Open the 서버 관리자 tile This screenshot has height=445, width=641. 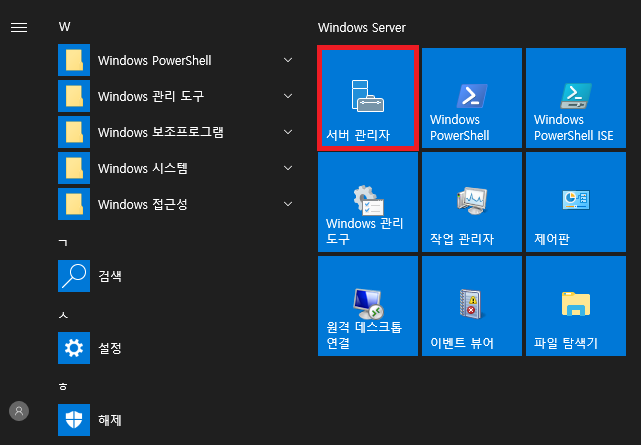368,98
